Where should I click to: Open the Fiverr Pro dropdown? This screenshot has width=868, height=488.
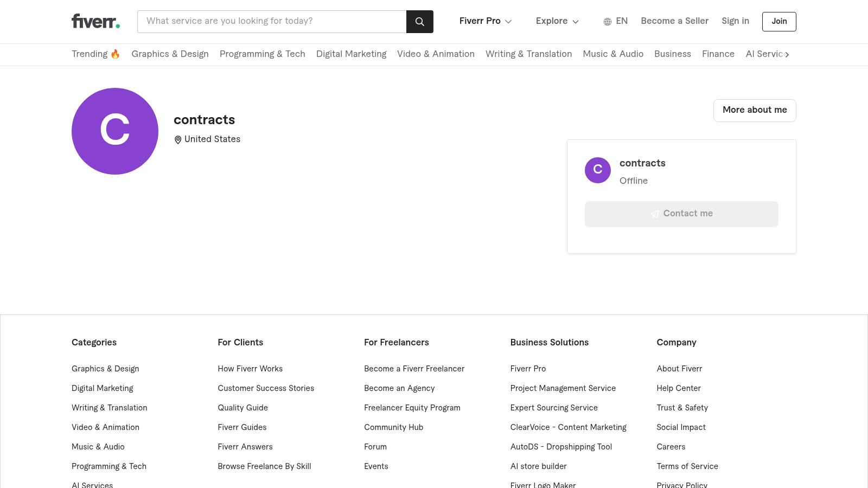point(484,21)
